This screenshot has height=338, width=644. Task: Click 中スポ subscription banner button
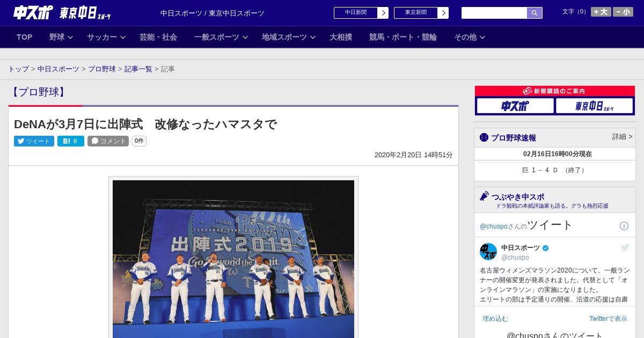coord(515,106)
